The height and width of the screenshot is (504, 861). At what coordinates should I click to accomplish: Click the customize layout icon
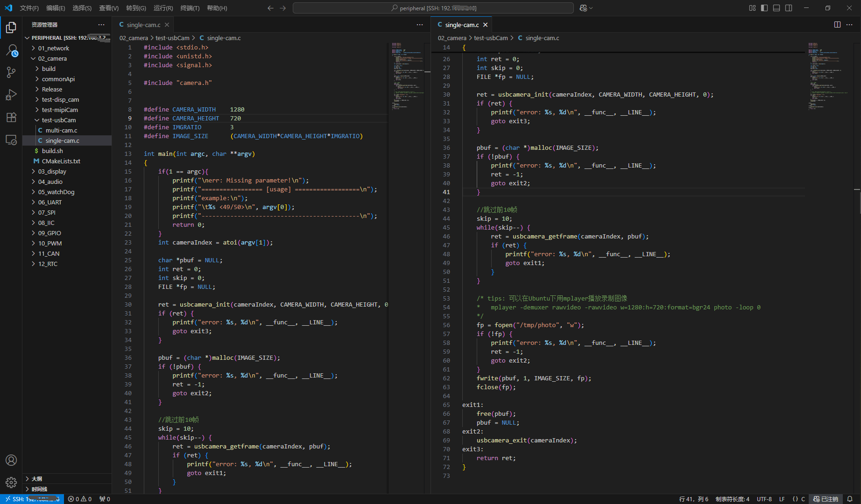752,8
